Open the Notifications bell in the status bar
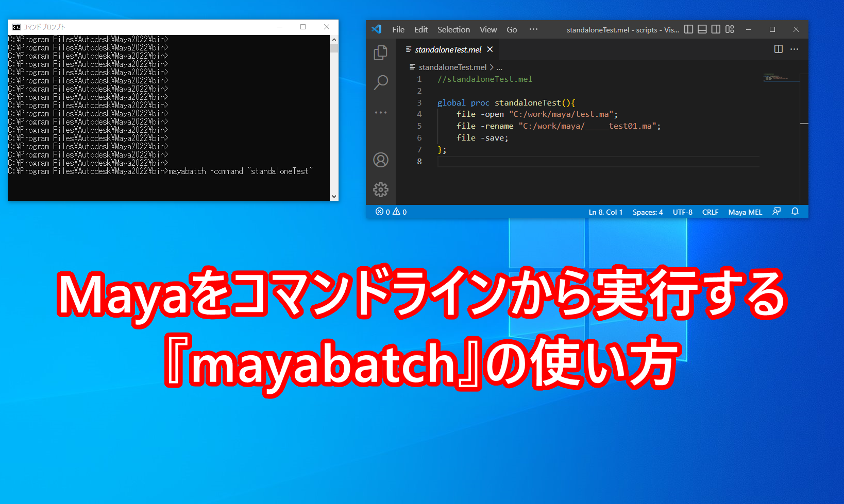This screenshot has height=504, width=844. tap(795, 212)
